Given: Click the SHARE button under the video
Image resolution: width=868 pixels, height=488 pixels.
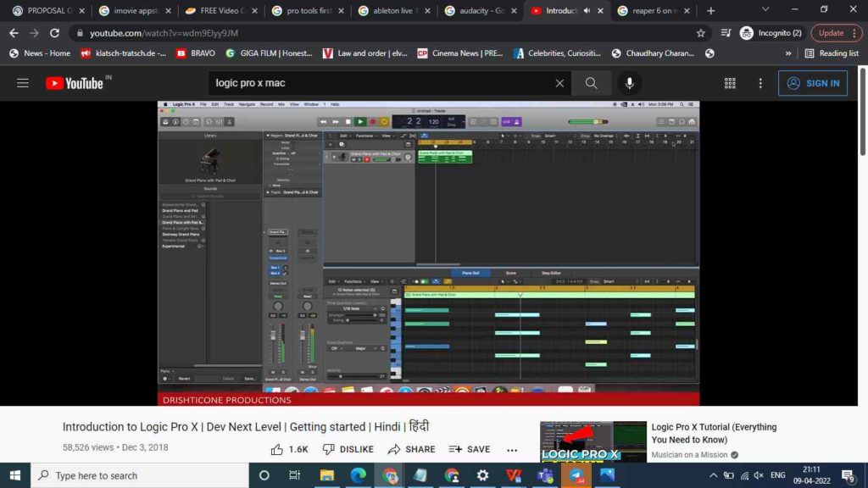Looking at the screenshot, I should pyautogui.click(x=411, y=449).
